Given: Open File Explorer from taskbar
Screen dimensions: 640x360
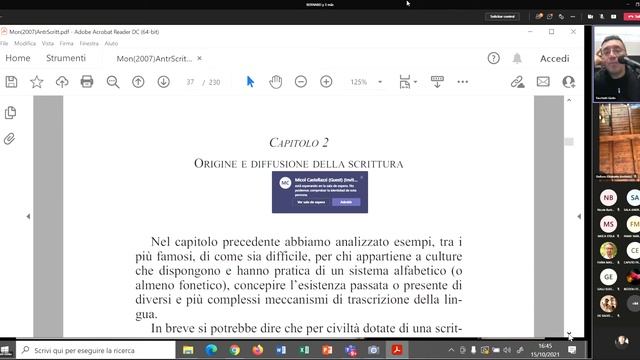Looking at the screenshot, I should tap(188, 350).
